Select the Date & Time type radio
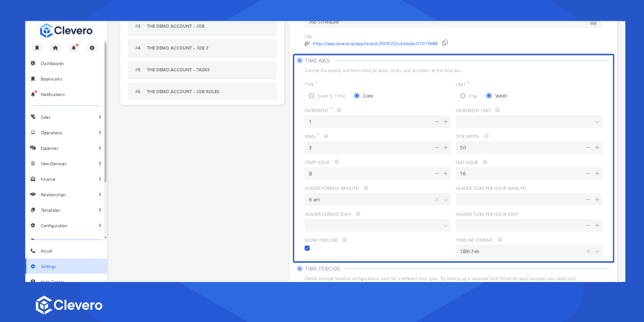The width and height of the screenshot is (644, 322). click(x=312, y=96)
